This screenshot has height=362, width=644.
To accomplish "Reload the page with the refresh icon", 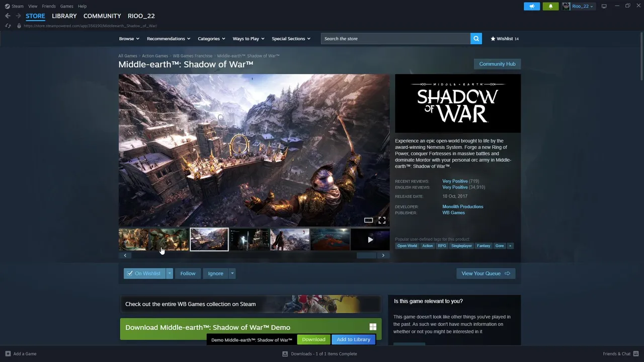I will 8,26.
